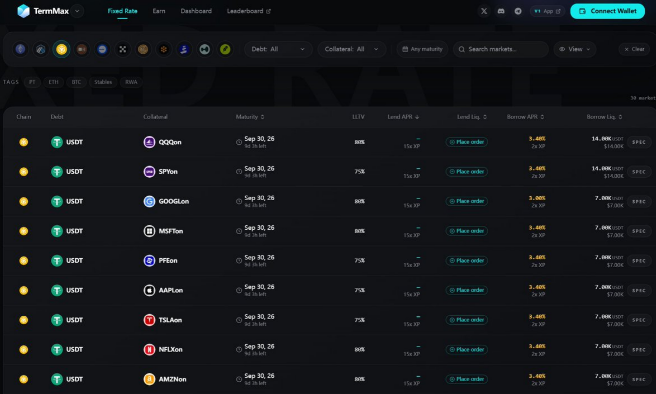Click the USDT icon in the QQQon row
656x394 pixels.
57,142
